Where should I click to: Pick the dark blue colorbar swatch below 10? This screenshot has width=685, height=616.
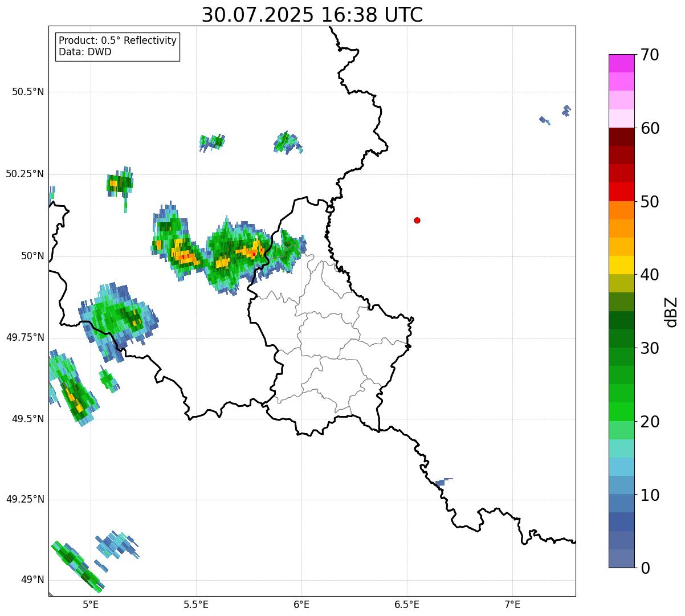[621, 522]
